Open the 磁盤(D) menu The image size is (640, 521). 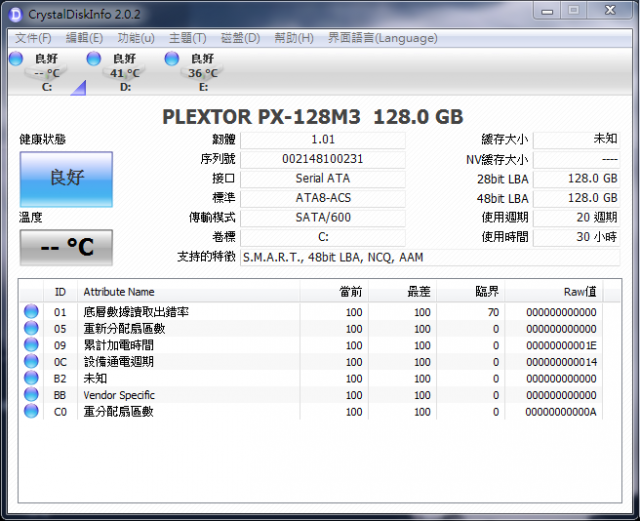click(240, 38)
